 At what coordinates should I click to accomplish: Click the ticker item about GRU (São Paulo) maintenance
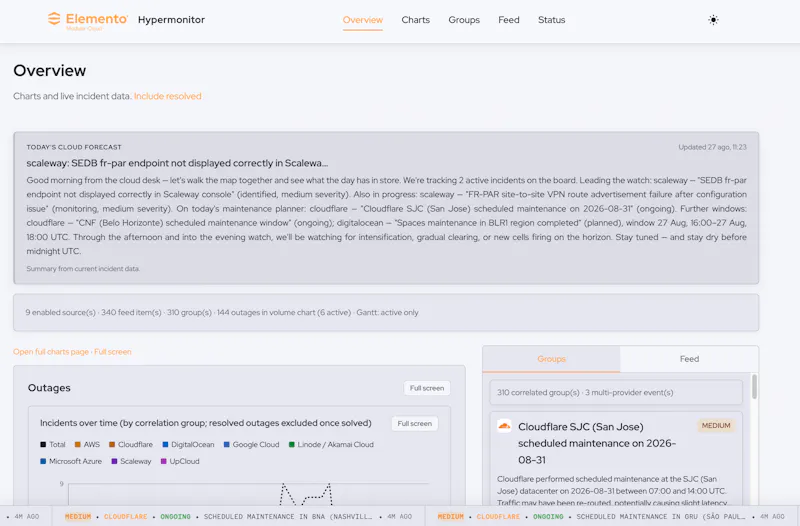pos(611,517)
